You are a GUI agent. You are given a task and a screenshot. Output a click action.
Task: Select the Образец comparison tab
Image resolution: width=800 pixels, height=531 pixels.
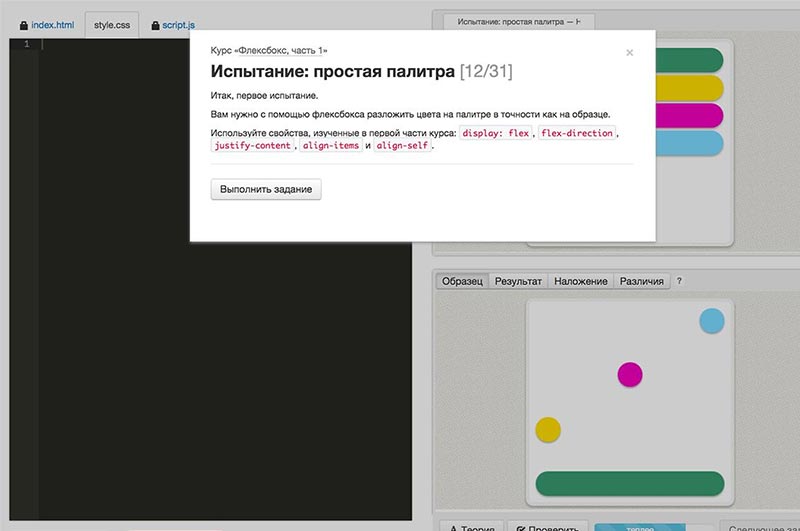pyautogui.click(x=462, y=281)
